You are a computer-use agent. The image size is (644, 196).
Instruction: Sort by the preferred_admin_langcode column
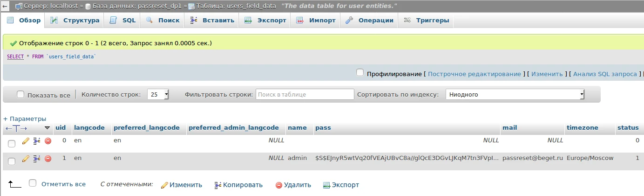[234, 128]
